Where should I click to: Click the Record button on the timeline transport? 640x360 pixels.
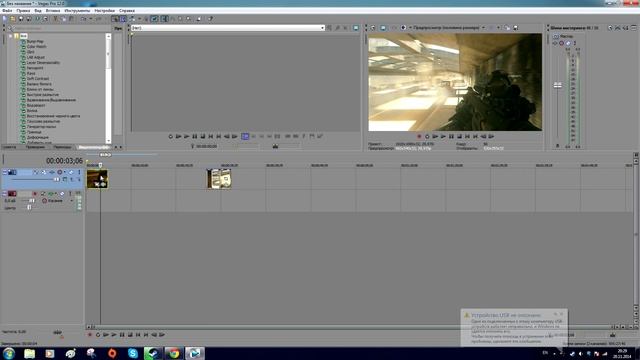(90, 335)
